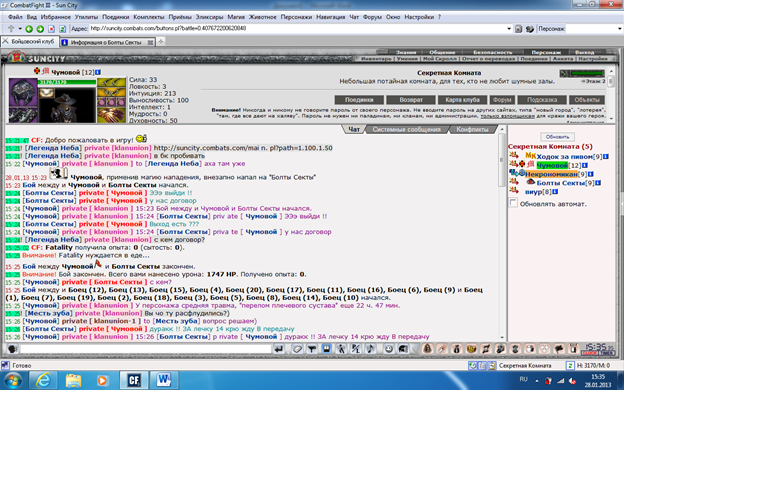Click the red stop loading icon
Screen dimensions: 768x480
tap(51, 29)
